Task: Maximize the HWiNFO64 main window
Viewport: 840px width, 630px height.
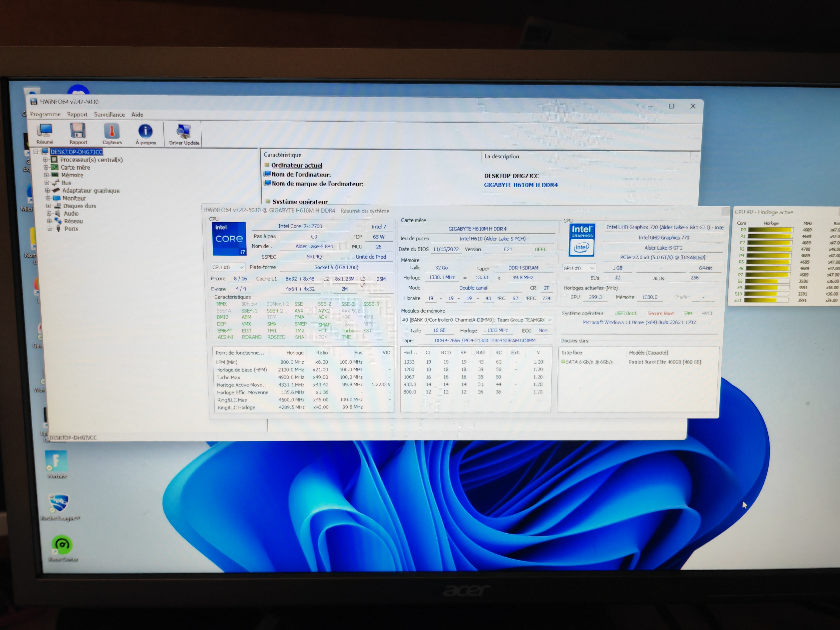Action: tap(671, 106)
